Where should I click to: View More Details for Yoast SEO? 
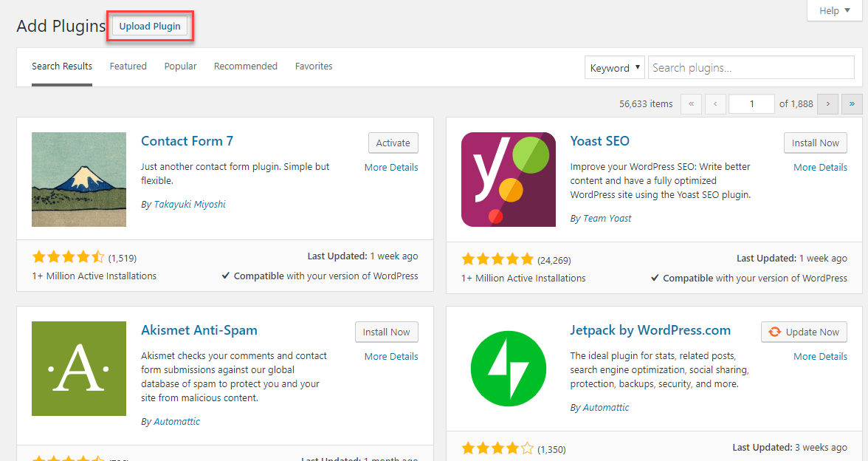pyautogui.click(x=821, y=167)
